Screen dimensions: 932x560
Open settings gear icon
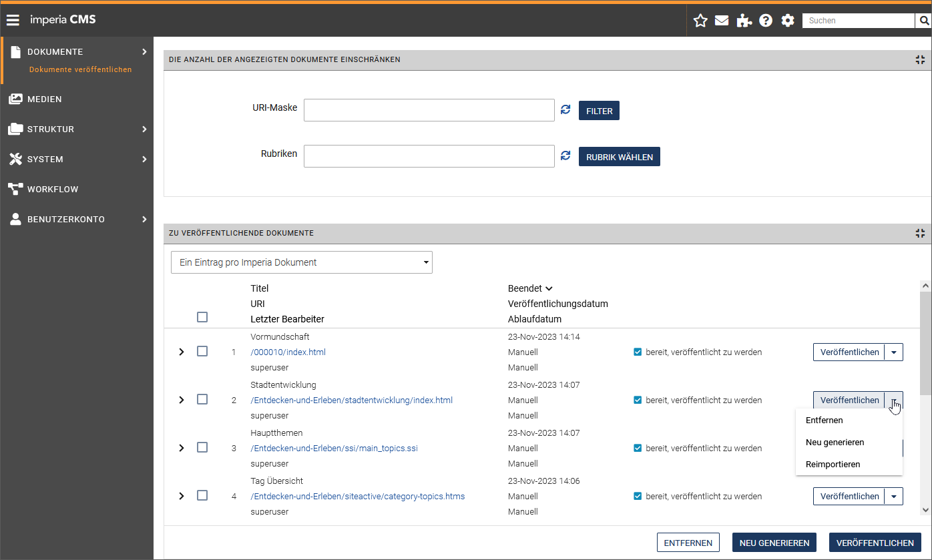click(x=788, y=21)
